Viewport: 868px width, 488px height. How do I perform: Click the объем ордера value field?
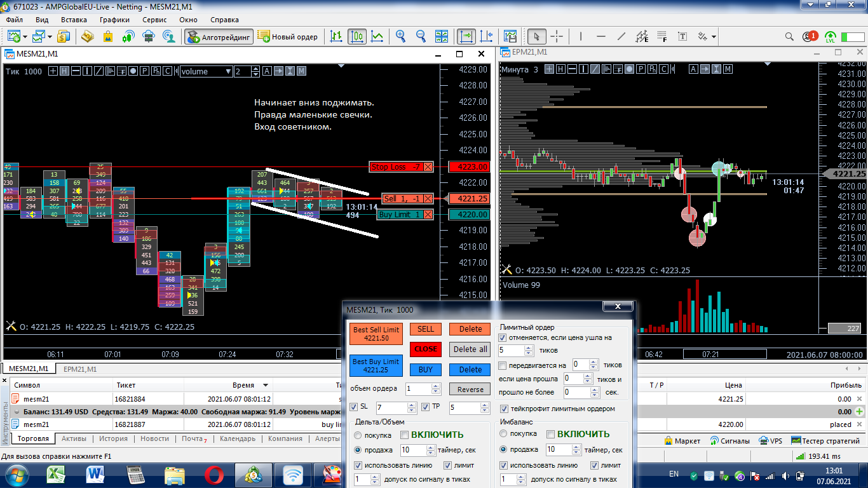coord(423,388)
